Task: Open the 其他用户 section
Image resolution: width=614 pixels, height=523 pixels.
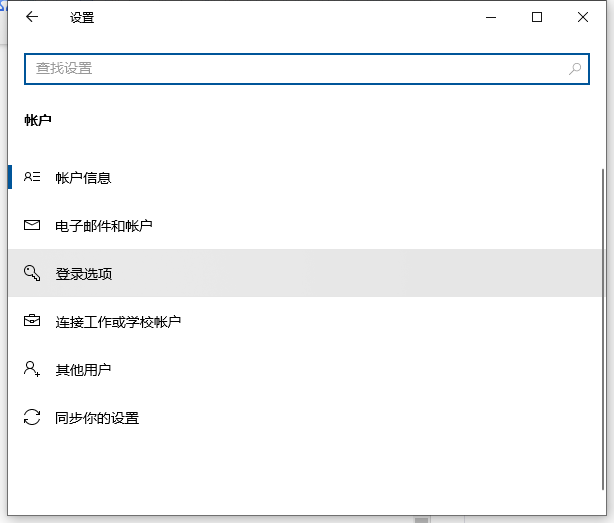Action: click(x=83, y=370)
